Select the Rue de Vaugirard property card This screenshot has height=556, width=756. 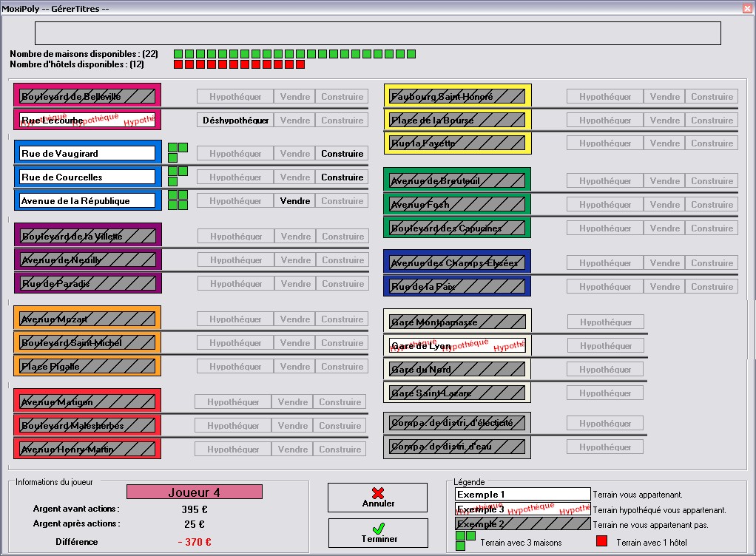tap(88, 154)
